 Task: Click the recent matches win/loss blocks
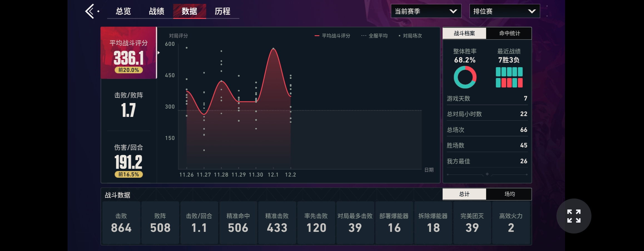[509, 77]
